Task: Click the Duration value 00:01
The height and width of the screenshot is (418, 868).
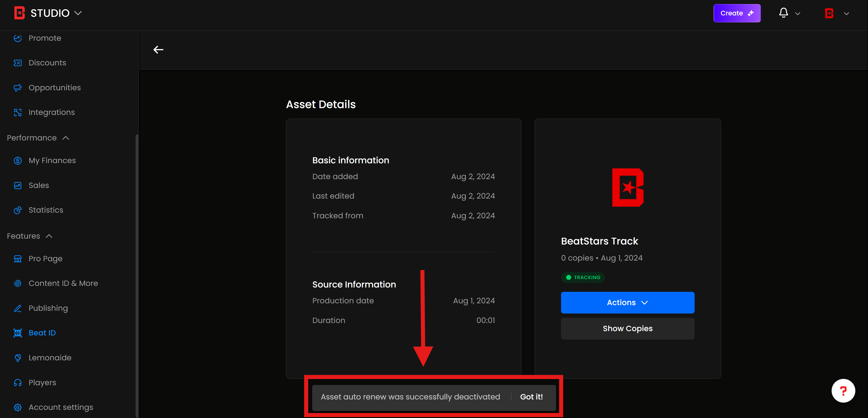Action: click(486, 321)
